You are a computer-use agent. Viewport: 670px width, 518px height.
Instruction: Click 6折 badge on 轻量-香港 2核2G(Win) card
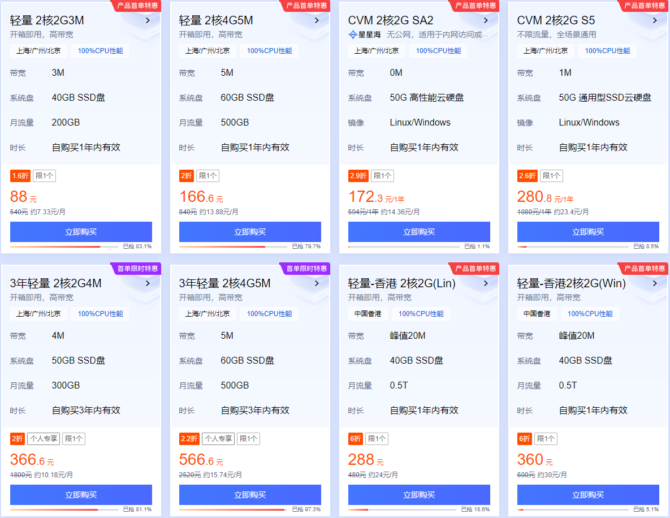[x=524, y=438]
